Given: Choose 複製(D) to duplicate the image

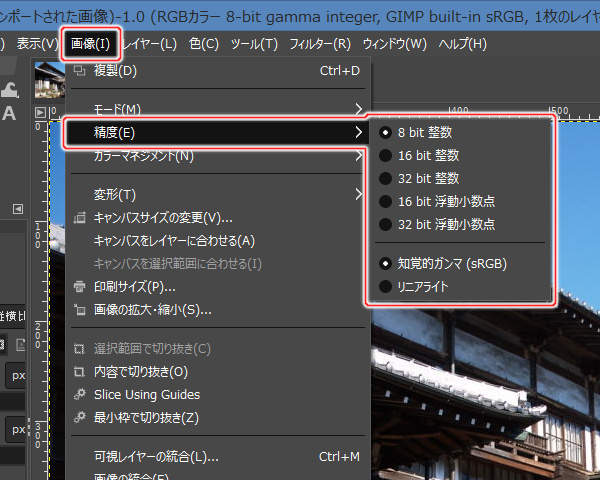Looking at the screenshot, I should pyautogui.click(x=217, y=71).
